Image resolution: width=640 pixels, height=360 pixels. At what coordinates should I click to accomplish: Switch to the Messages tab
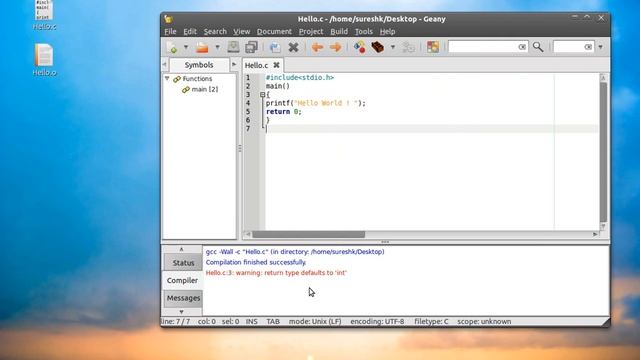pyautogui.click(x=183, y=298)
